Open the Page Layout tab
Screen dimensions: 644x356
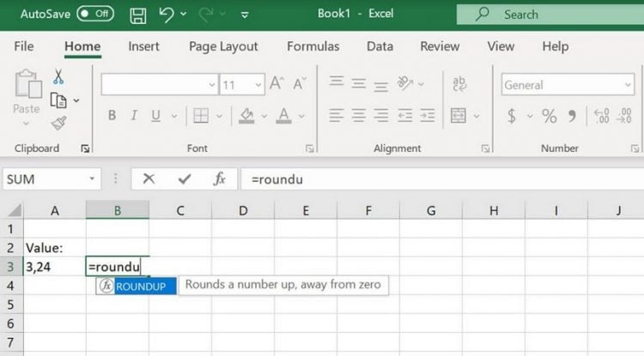223,47
